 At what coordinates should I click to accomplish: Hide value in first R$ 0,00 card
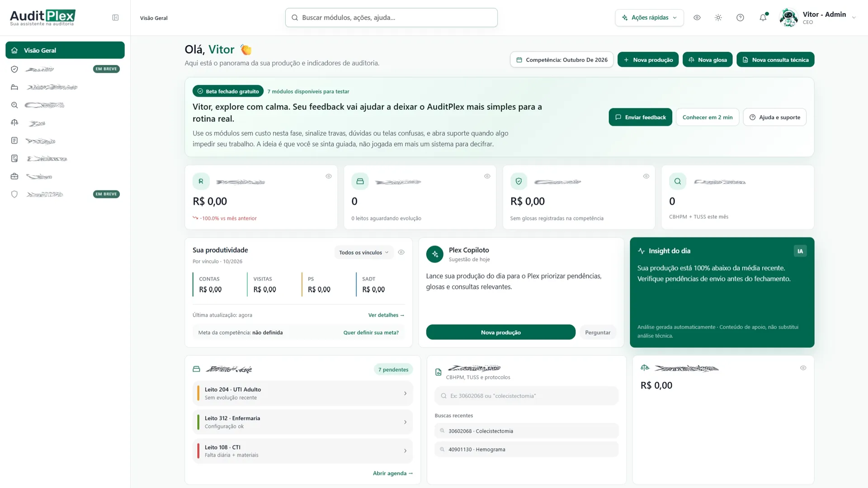coord(329,176)
